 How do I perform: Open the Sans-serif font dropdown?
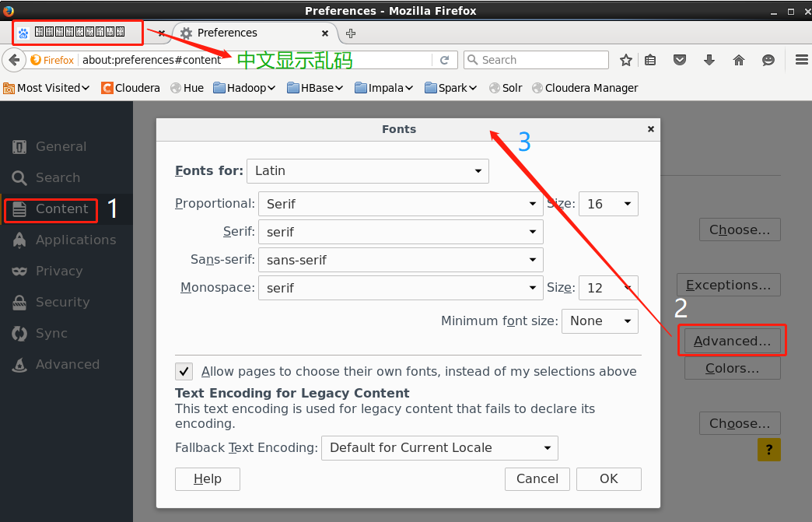[x=401, y=260]
